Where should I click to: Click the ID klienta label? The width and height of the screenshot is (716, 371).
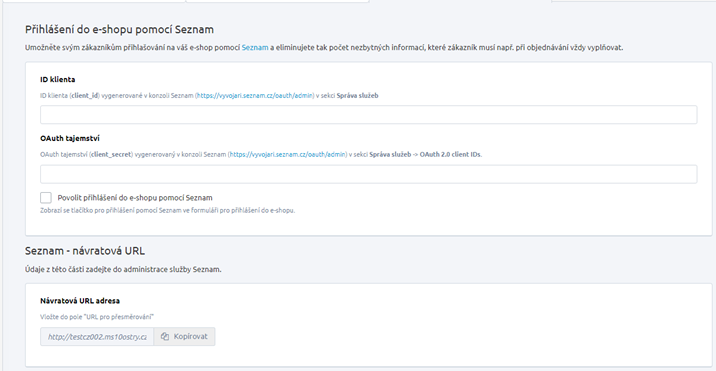click(58, 80)
